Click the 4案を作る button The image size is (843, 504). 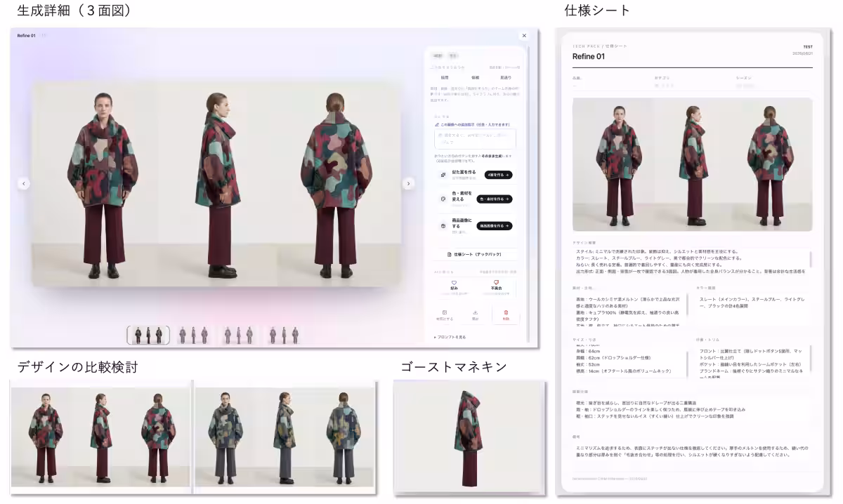pyautogui.click(x=498, y=175)
